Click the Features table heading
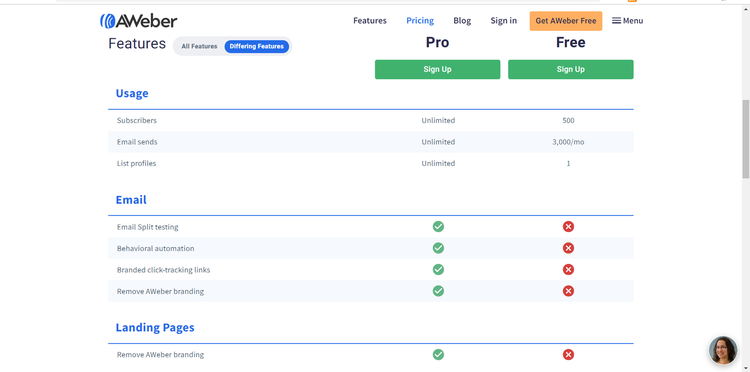 pos(137,44)
